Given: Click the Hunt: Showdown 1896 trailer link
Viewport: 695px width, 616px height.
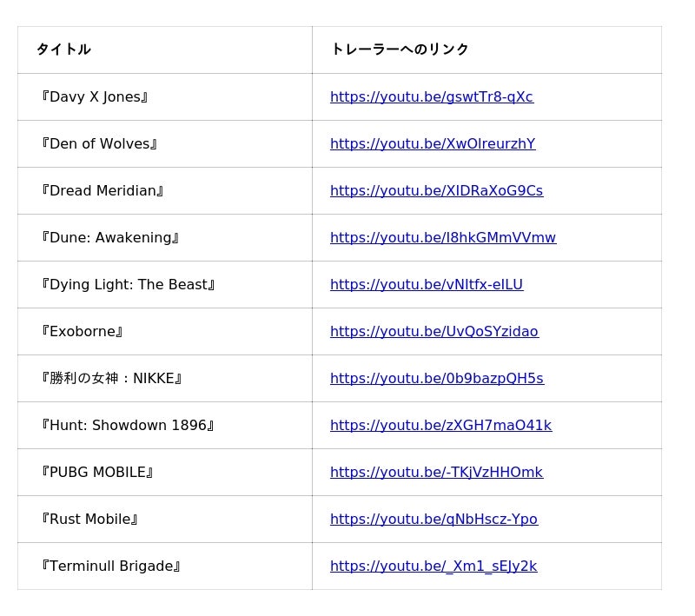Looking at the screenshot, I should 440,426.
